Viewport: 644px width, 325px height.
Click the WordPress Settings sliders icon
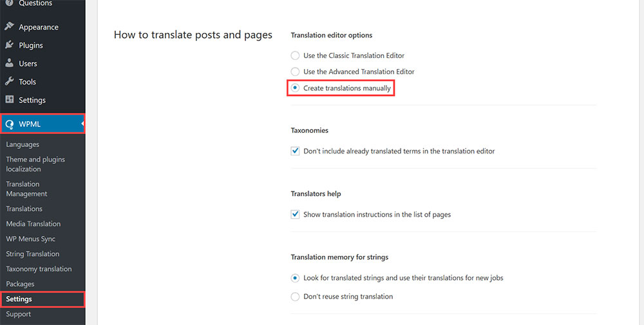(x=9, y=100)
